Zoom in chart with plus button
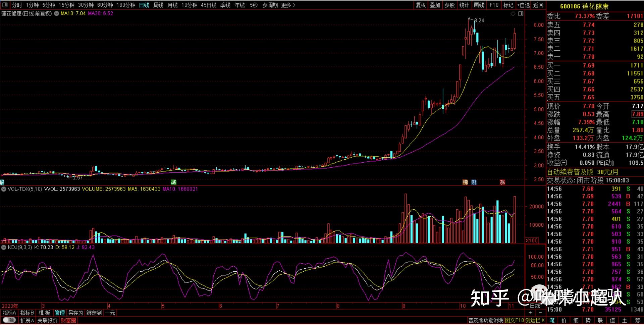644x325 pixels. click(x=530, y=313)
